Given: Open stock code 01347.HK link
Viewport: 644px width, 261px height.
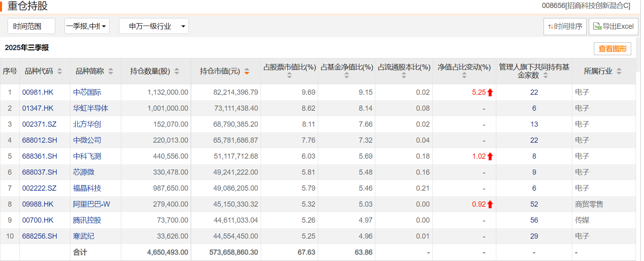Looking at the screenshot, I should 38,108.
